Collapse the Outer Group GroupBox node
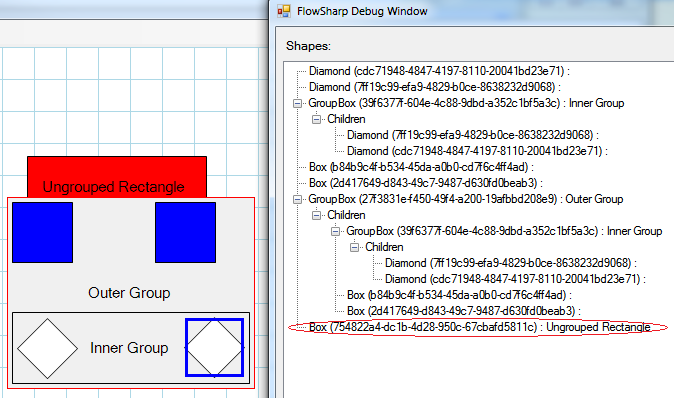 click(297, 199)
